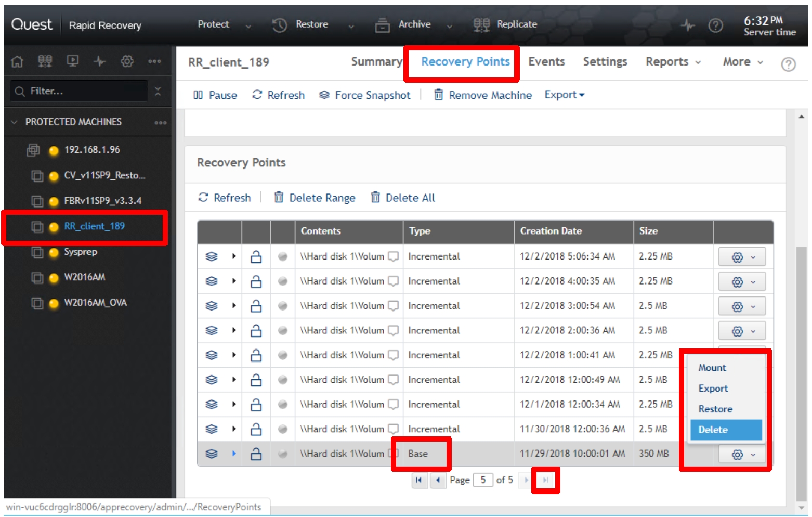Click Delete All in Recovery Points
812x517 pixels.
(403, 198)
